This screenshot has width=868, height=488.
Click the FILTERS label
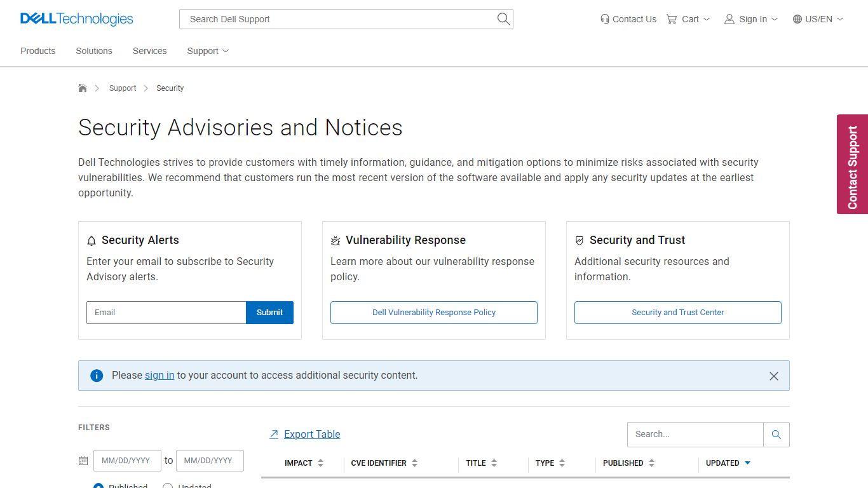click(x=94, y=428)
